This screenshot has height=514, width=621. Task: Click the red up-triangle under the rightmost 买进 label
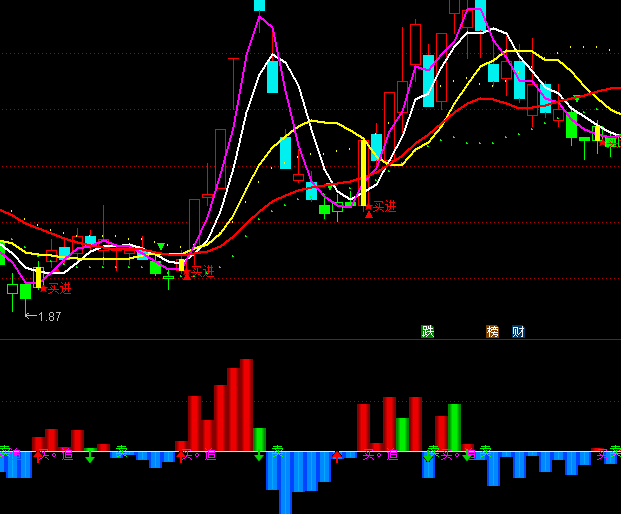369,213
